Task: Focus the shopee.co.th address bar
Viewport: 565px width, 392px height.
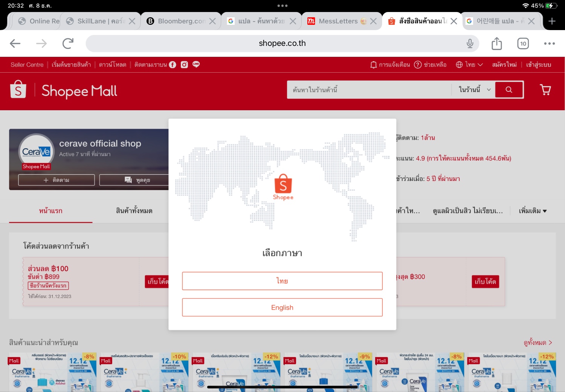Action: [x=282, y=44]
